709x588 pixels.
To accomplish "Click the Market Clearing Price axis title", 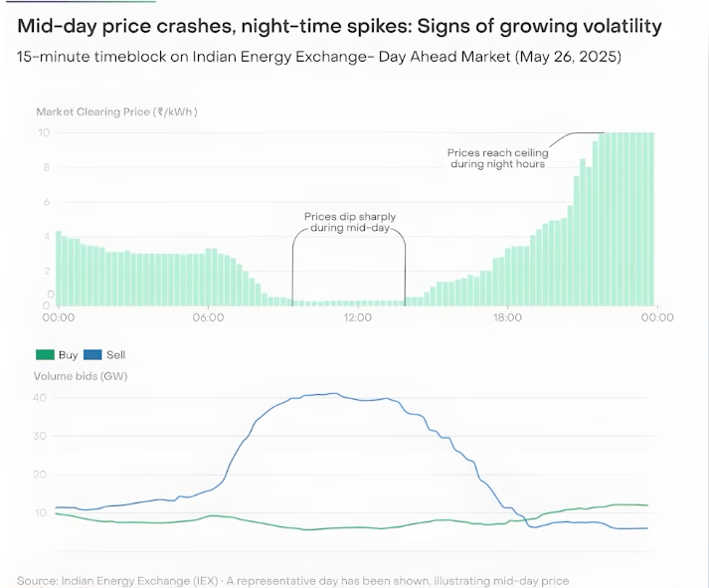I will click(x=116, y=111).
